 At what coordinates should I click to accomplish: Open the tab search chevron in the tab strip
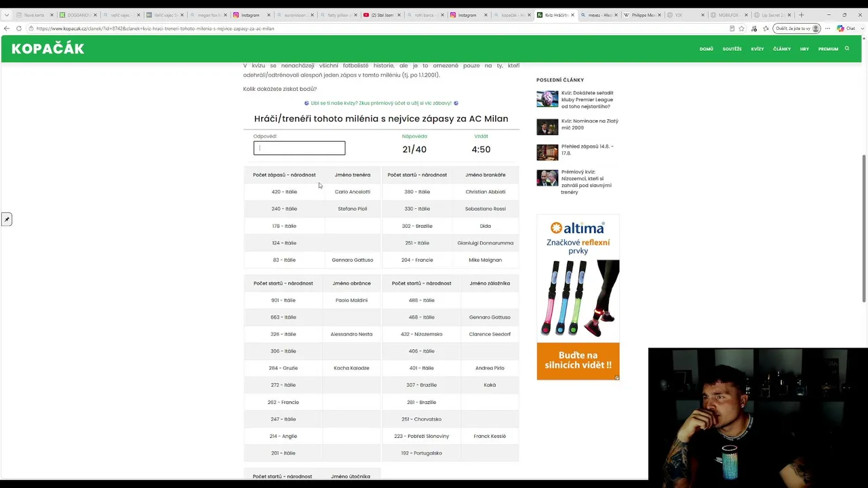6,15
